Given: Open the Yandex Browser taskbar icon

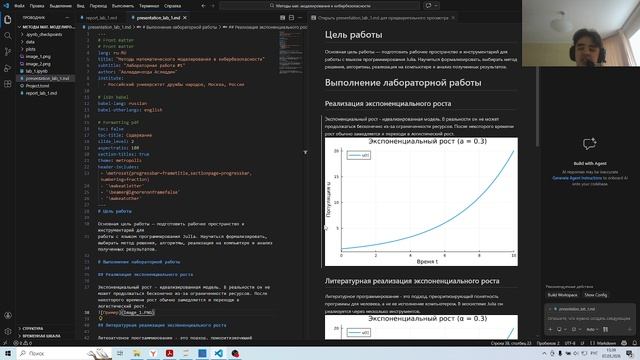Looking at the screenshot, I should (x=153, y=353).
